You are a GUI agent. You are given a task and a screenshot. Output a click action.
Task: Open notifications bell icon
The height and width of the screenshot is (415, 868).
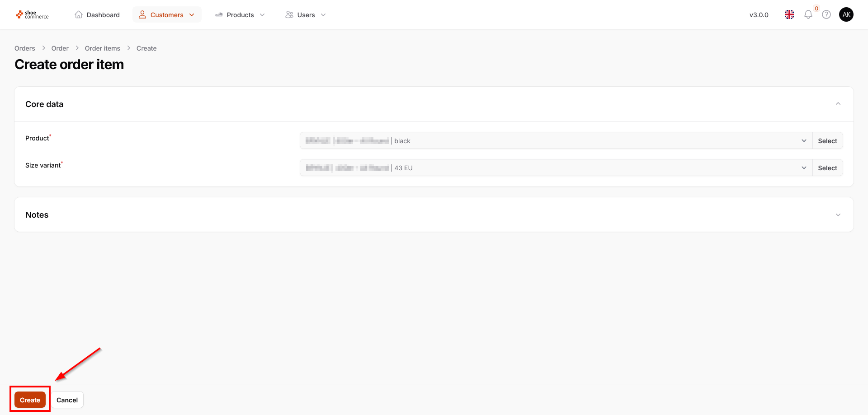click(x=808, y=14)
